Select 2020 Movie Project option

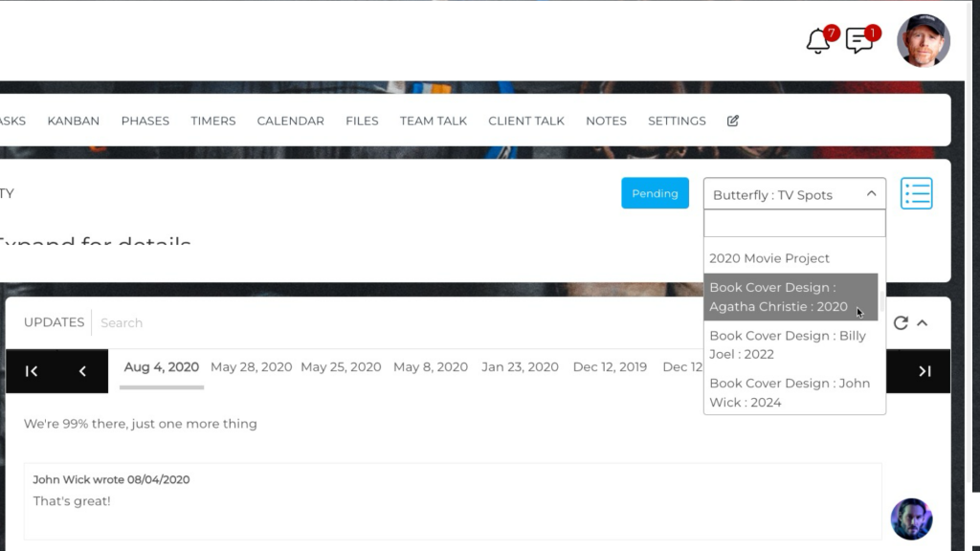769,258
